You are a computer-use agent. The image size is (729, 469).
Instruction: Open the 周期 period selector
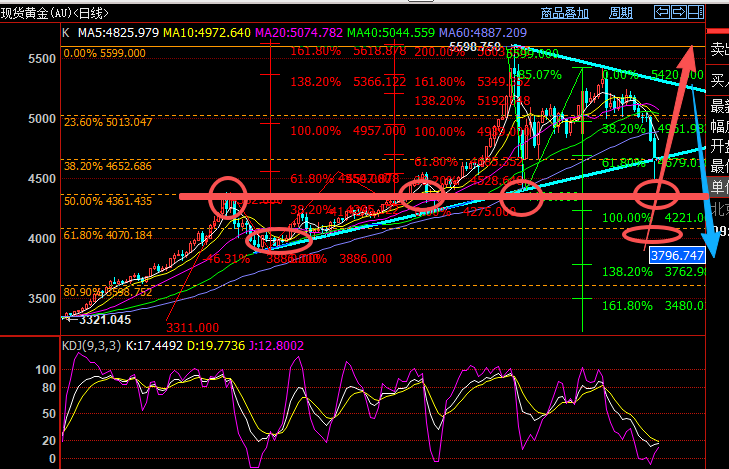tap(621, 13)
